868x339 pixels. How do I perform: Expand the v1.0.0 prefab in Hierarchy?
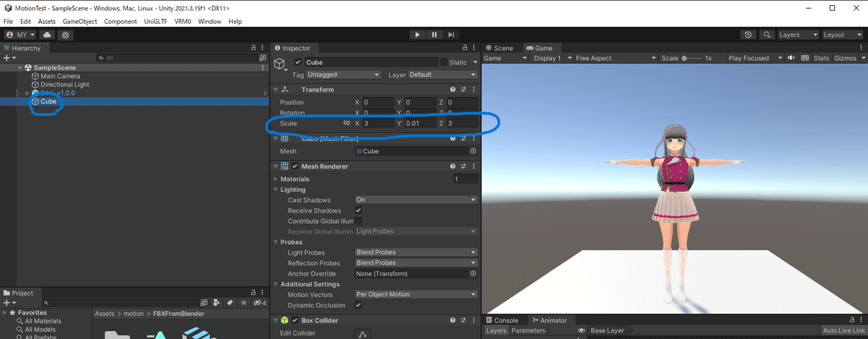pyautogui.click(x=27, y=93)
